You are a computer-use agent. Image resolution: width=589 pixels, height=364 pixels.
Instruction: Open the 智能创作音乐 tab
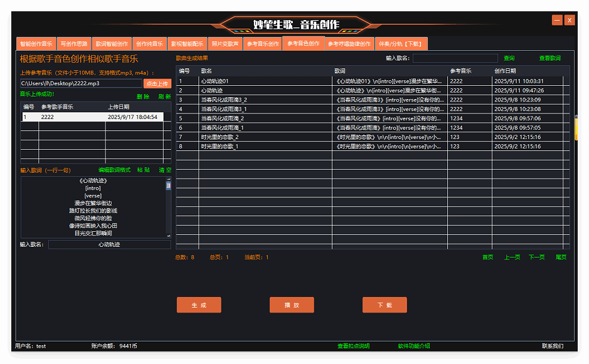tap(36, 44)
